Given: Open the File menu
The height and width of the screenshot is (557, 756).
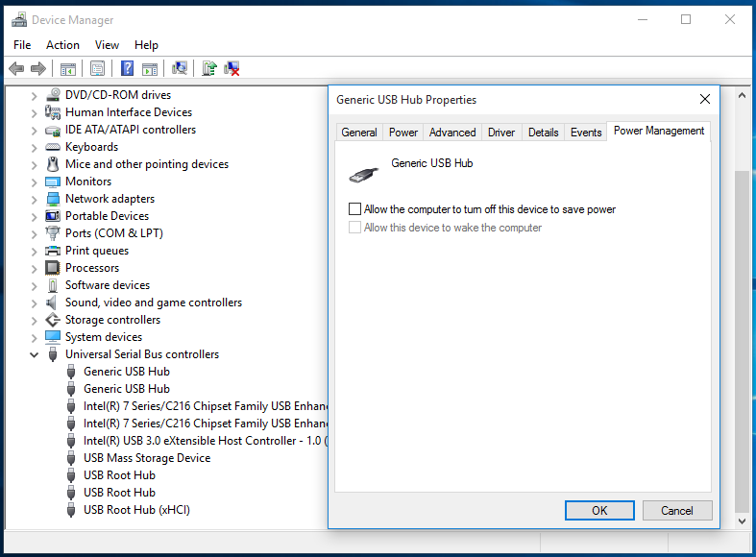Looking at the screenshot, I should click(x=22, y=45).
